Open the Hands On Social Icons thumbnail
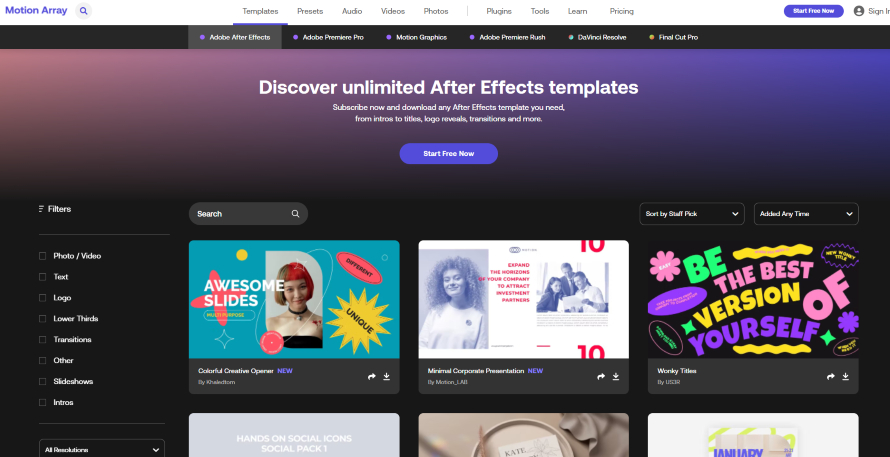 [x=294, y=435]
